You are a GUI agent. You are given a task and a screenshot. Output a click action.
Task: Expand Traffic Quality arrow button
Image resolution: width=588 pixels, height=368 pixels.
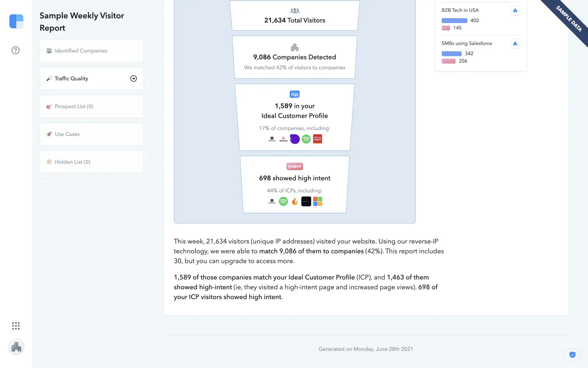134,79
